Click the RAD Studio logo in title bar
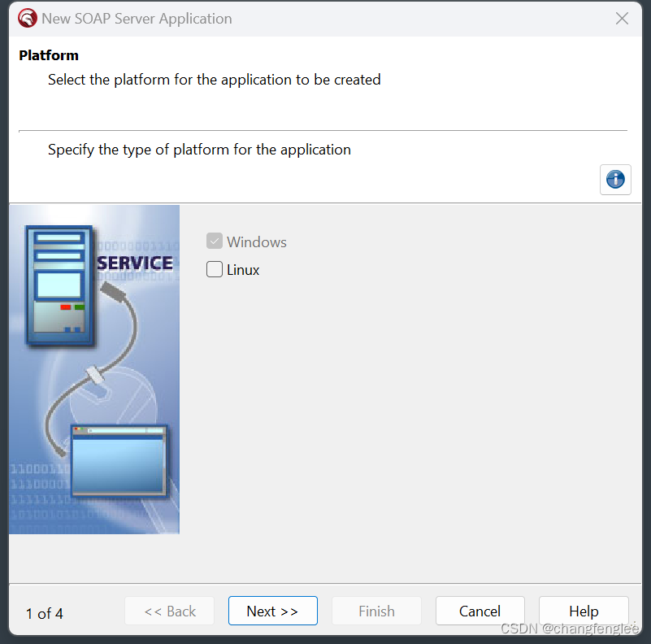Screen dimensions: 651x644 coord(28,19)
